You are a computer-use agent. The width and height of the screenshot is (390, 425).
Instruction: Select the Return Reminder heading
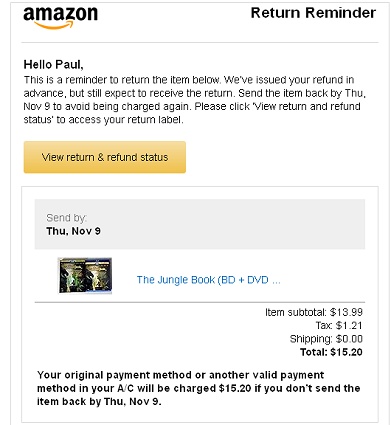pos(313,13)
